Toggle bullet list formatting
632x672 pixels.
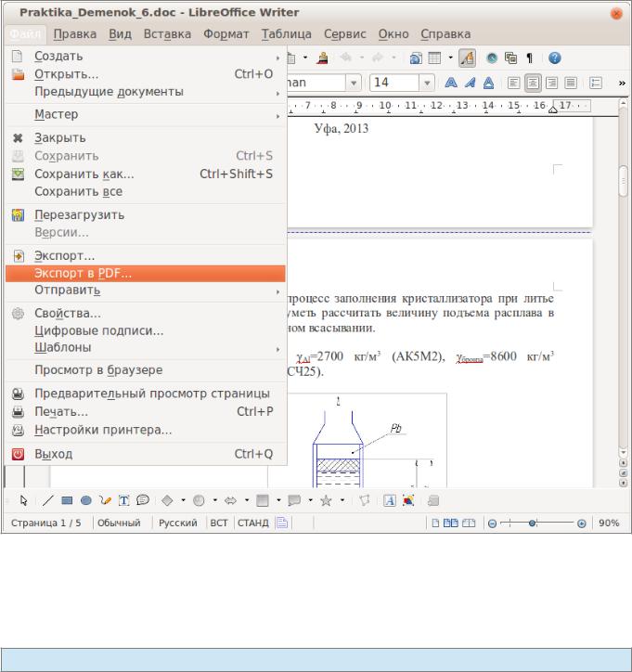596,83
